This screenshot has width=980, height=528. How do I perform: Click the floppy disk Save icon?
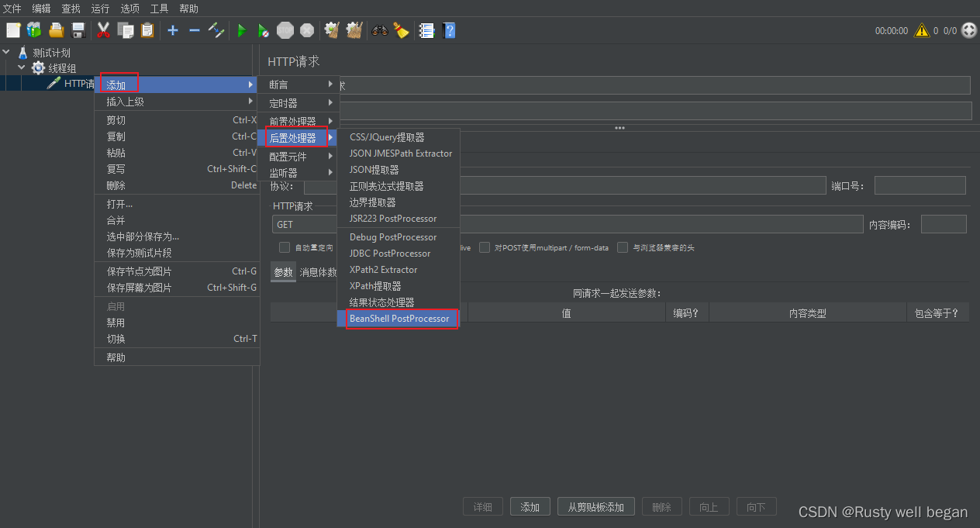click(x=78, y=30)
